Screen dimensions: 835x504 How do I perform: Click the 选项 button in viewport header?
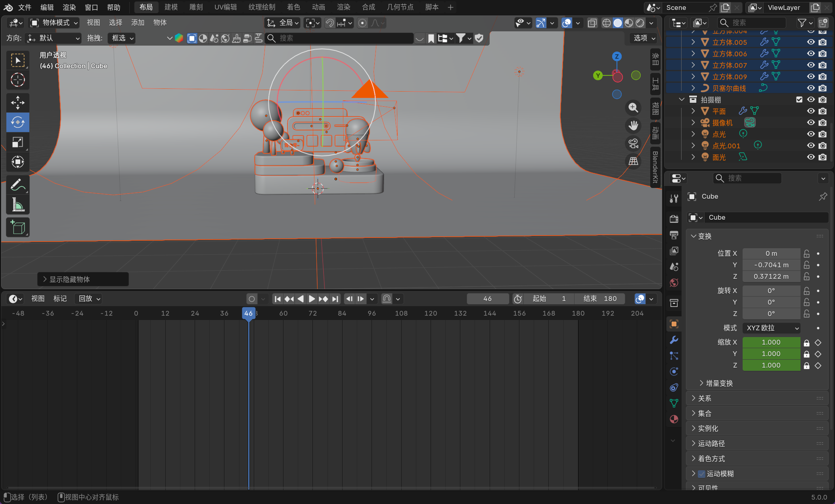tap(643, 38)
